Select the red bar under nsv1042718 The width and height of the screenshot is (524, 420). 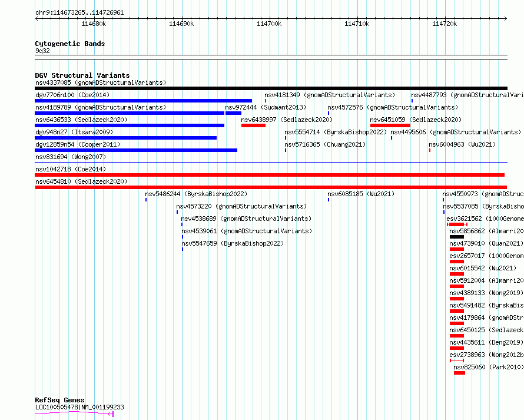click(x=270, y=175)
